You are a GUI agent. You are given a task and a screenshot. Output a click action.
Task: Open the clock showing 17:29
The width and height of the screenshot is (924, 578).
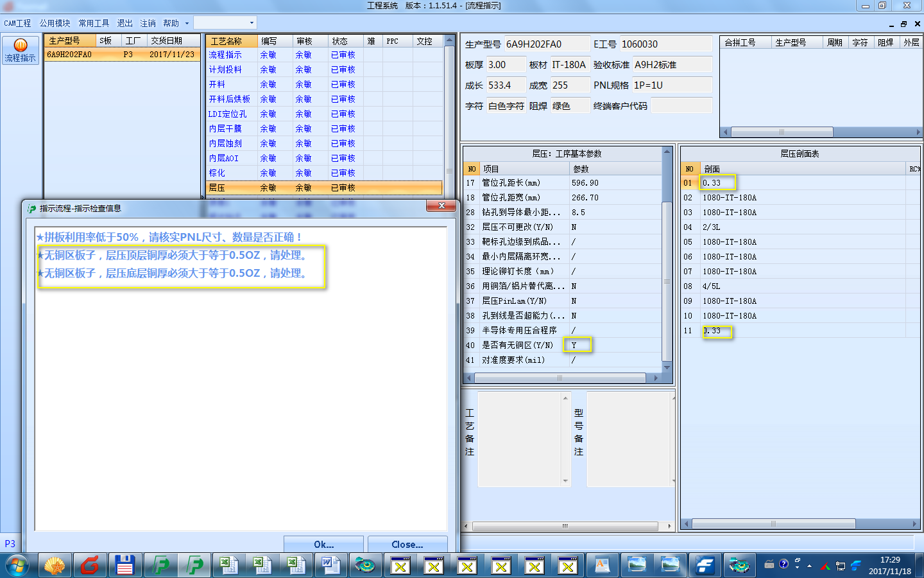(890, 566)
